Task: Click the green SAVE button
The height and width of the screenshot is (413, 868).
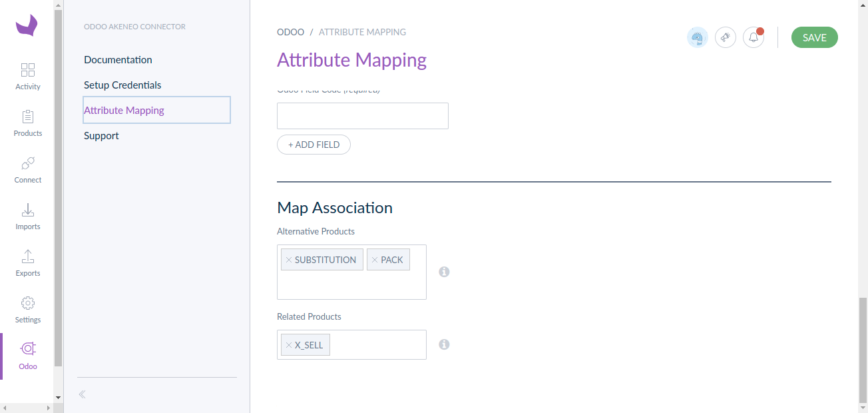Action: tap(814, 38)
